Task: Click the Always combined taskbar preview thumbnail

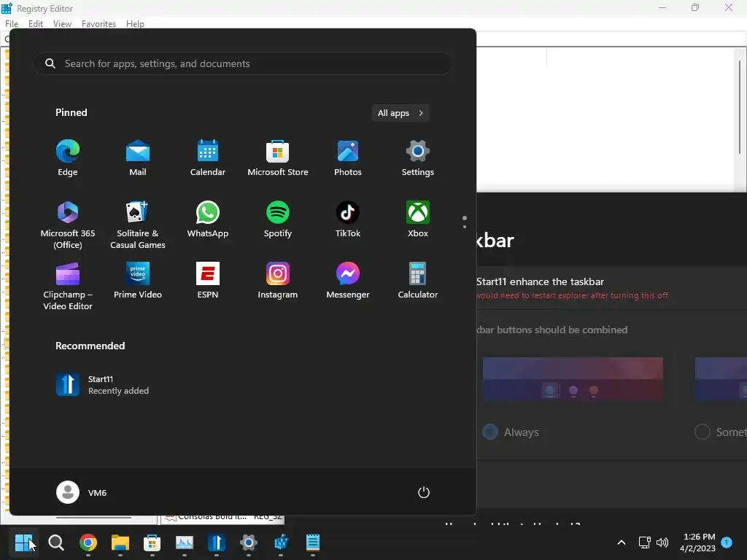Action: (573, 379)
